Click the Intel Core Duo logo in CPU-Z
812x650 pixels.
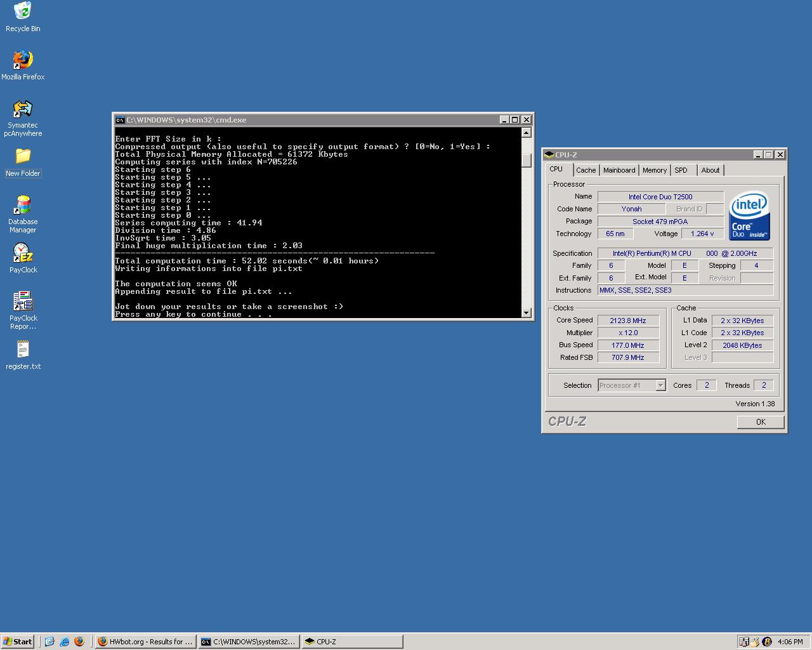coord(749,216)
